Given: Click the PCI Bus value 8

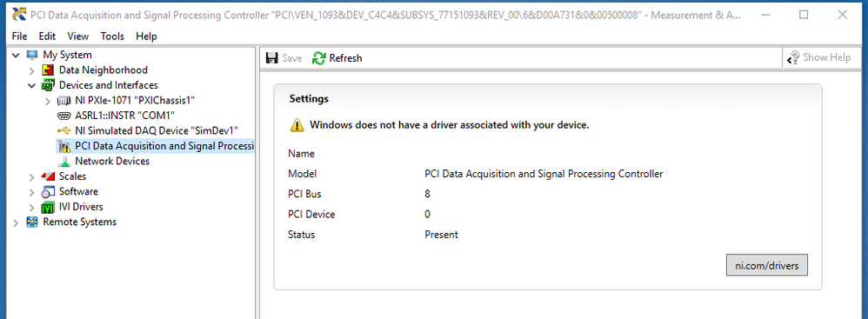Looking at the screenshot, I should (427, 194).
